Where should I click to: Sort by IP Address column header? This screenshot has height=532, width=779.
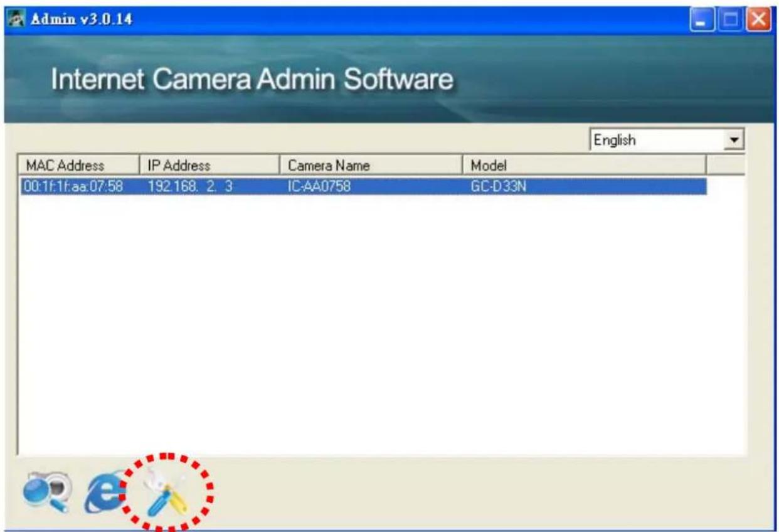[208, 166]
